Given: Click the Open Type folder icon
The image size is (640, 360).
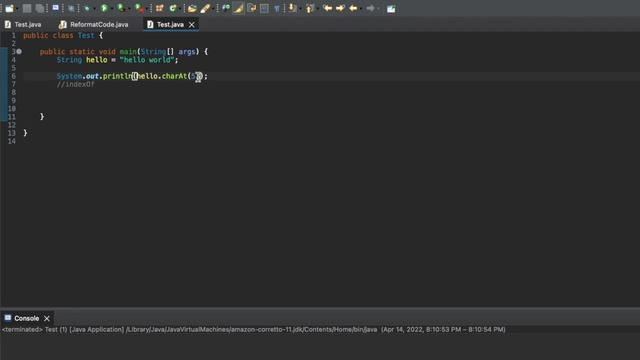Looking at the screenshot, I should click(x=192, y=8).
